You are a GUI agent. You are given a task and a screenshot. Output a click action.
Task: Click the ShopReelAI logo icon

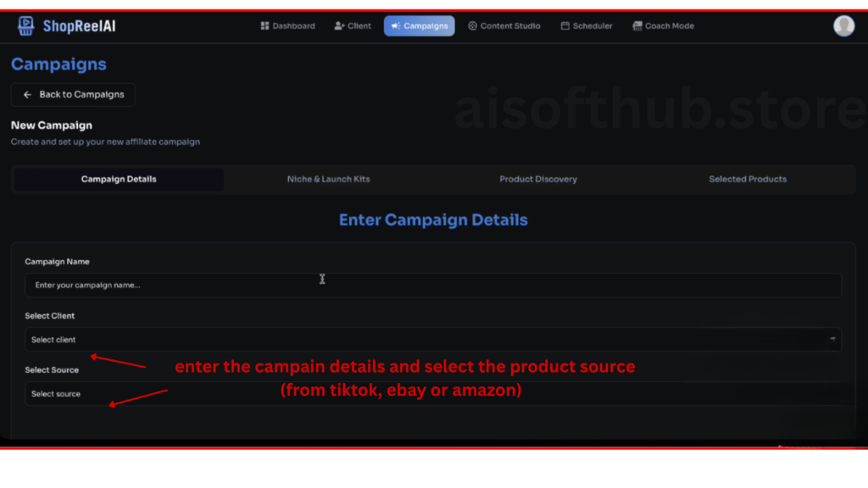click(x=26, y=26)
